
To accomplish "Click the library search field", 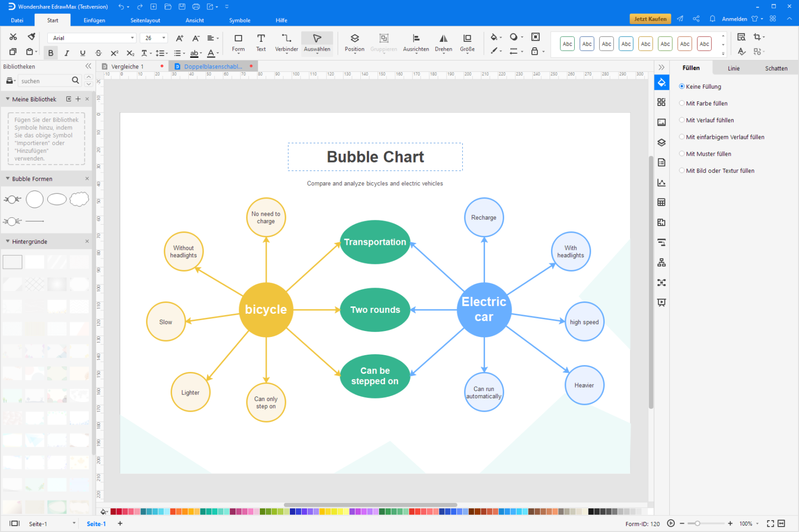I will 44,81.
